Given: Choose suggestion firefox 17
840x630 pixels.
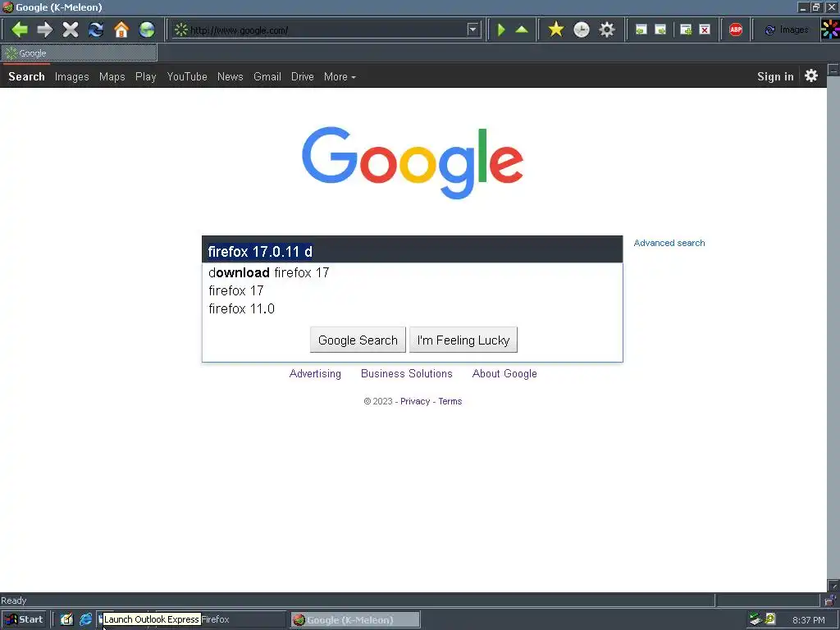Looking at the screenshot, I should 236,291.
